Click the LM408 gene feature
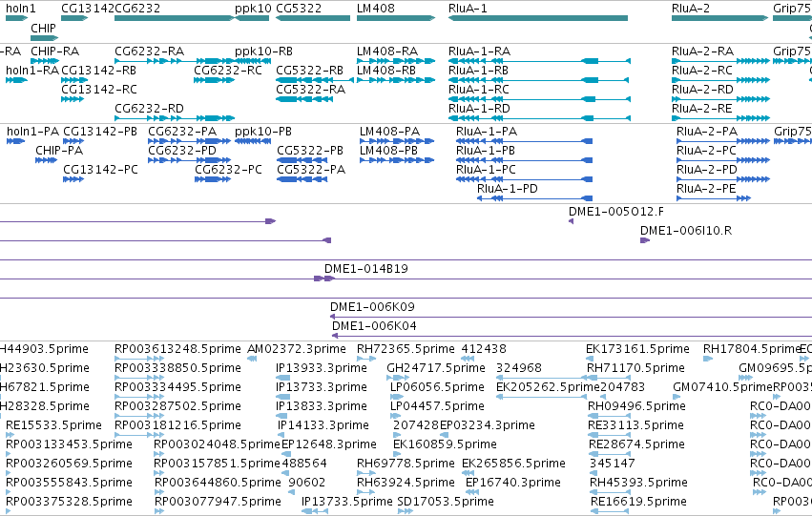The image size is (812, 516). (396, 18)
